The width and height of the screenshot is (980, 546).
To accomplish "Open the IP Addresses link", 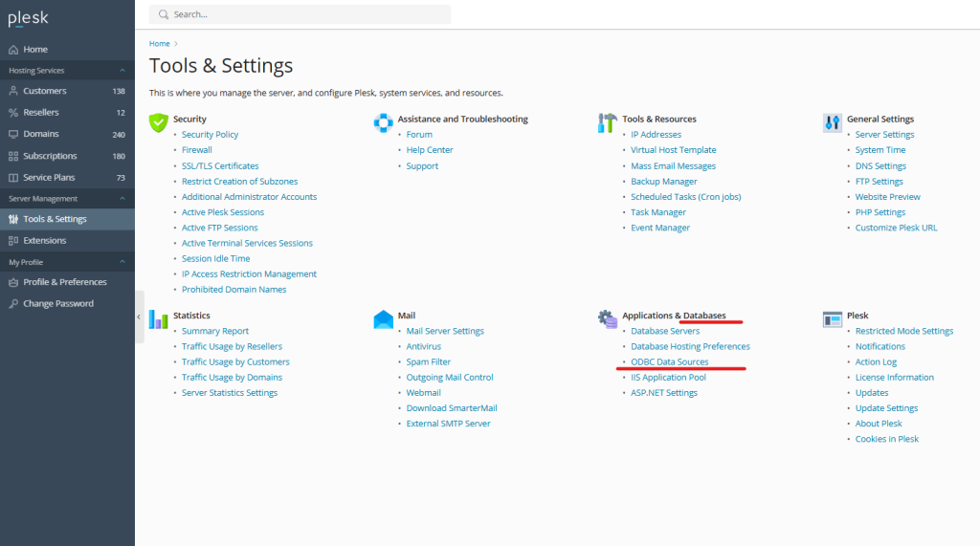I will pyautogui.click(x=657, y=134).
